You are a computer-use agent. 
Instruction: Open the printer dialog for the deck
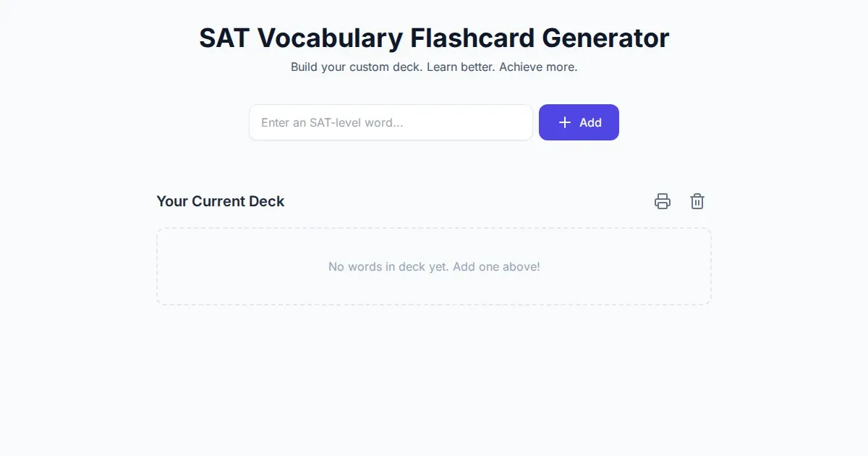(x=663, y=201)
